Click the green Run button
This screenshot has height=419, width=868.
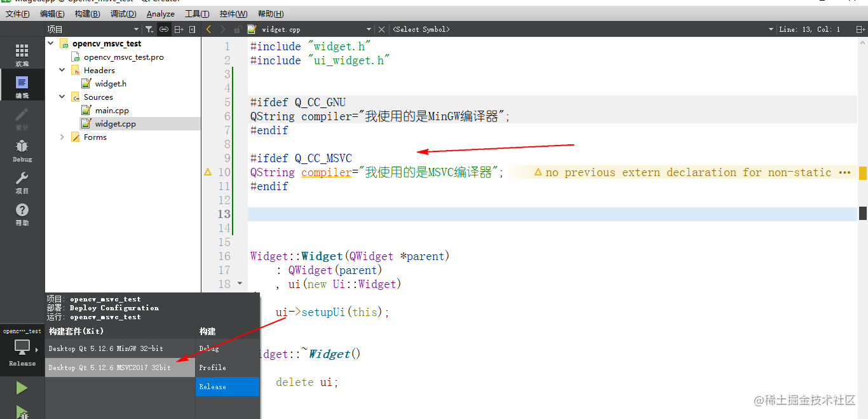tap(22, 388)
